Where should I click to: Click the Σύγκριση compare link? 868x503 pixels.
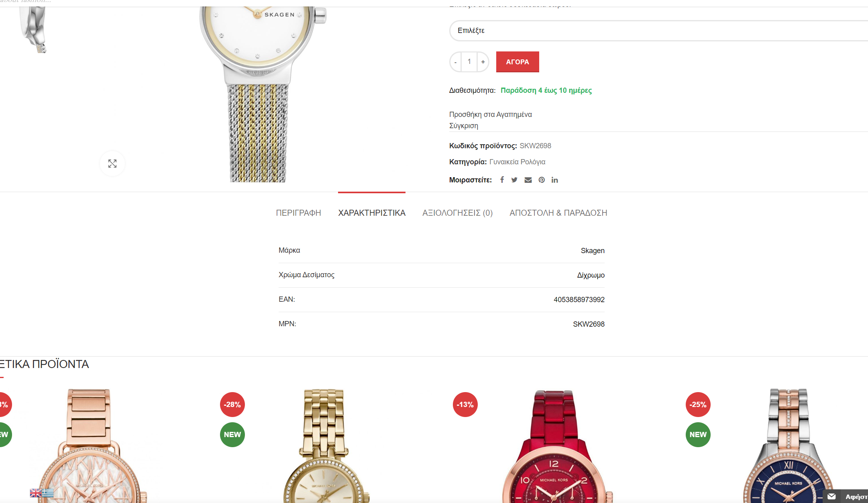pos(463,126)
